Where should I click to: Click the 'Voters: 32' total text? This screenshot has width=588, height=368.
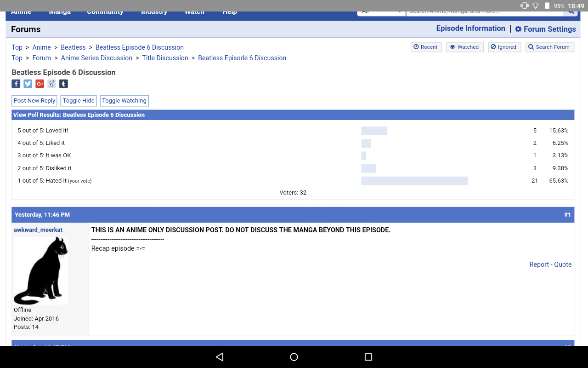[293, 193]
